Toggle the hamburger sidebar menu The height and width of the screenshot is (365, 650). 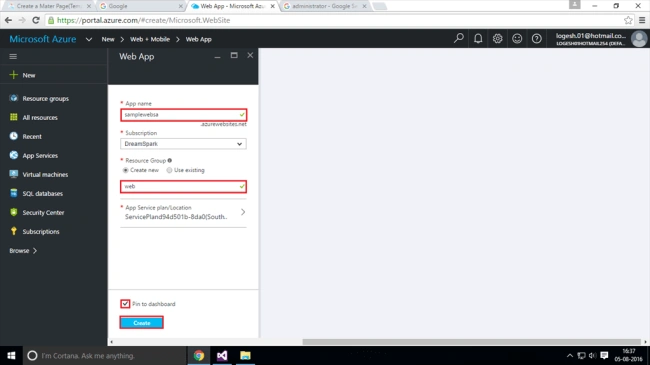13,56
